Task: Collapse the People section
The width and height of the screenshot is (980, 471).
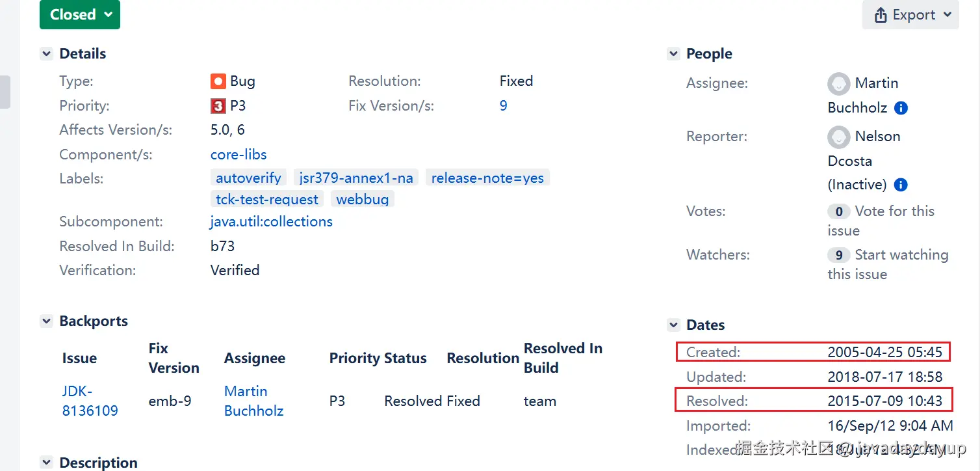Action: pos(673,54)
